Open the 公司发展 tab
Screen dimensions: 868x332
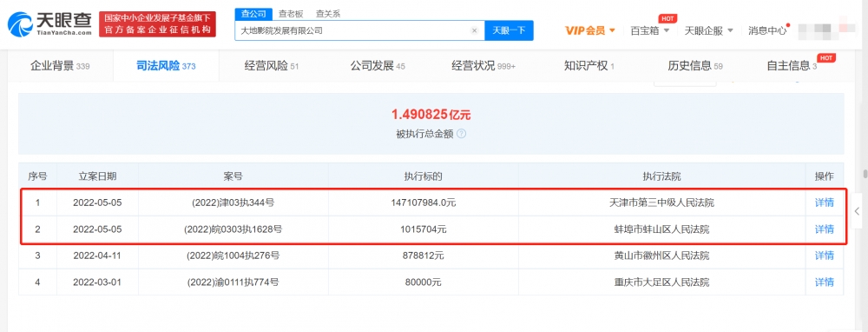[378, 66]
